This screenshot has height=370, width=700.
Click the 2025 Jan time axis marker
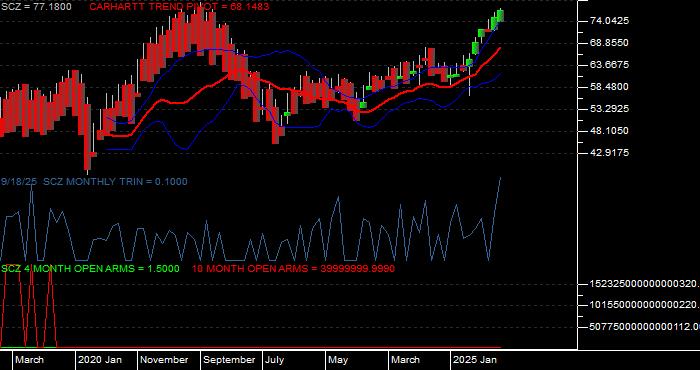tap(475, 360)
